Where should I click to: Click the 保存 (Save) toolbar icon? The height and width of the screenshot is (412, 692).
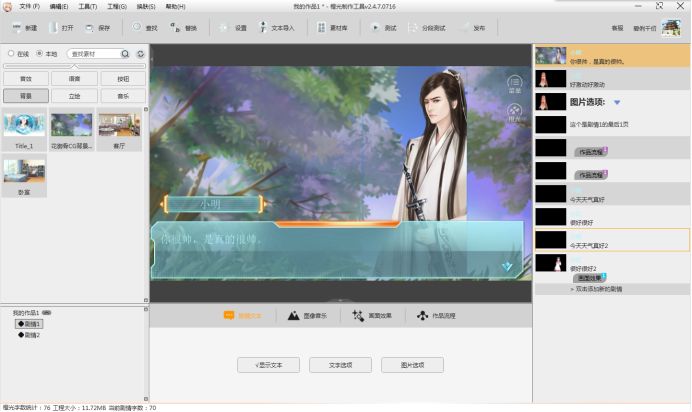(x=97, y=28)
